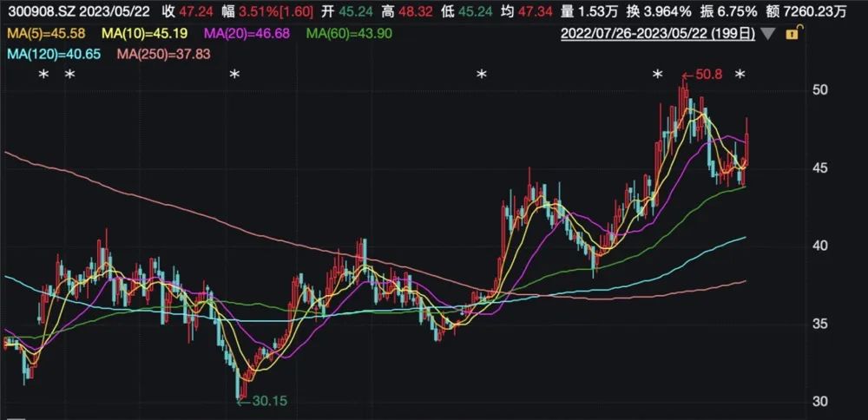The height and width of the screenshot is (420, 868).
Task: Click the second asterisk event marker from the left
Action: point(69,74)
